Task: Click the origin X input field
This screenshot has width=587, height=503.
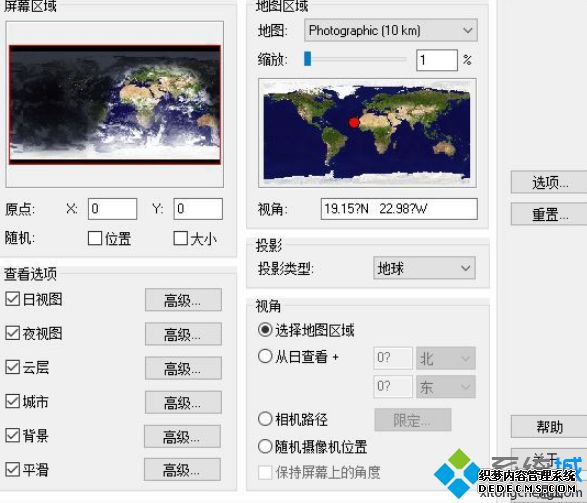Action: pos(112,209)
